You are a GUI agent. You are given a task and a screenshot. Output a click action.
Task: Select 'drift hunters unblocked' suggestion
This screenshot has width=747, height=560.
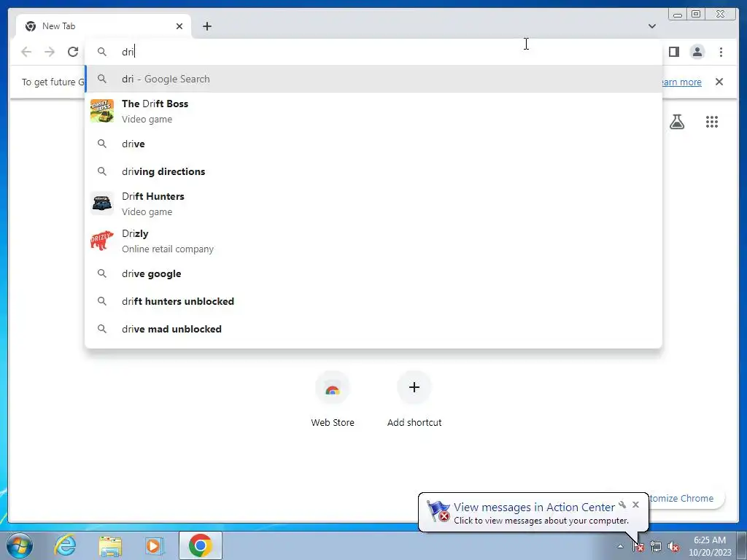coord(373,301)
